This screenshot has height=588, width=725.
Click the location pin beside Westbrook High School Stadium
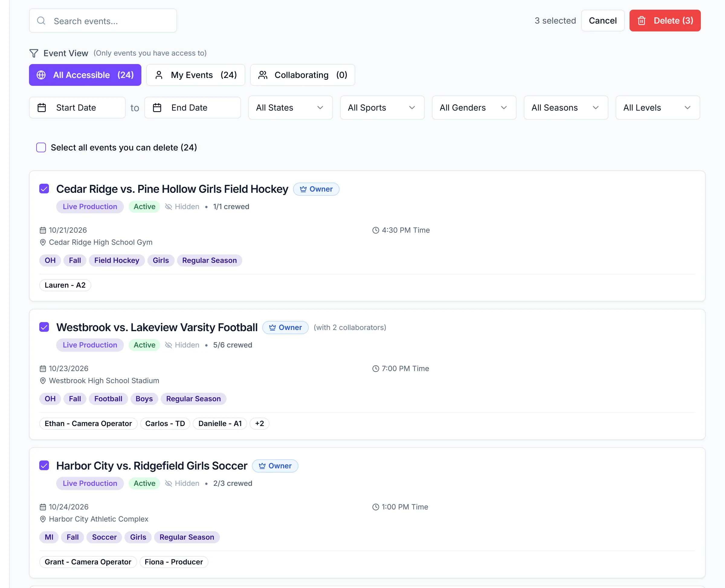point(43,381)
